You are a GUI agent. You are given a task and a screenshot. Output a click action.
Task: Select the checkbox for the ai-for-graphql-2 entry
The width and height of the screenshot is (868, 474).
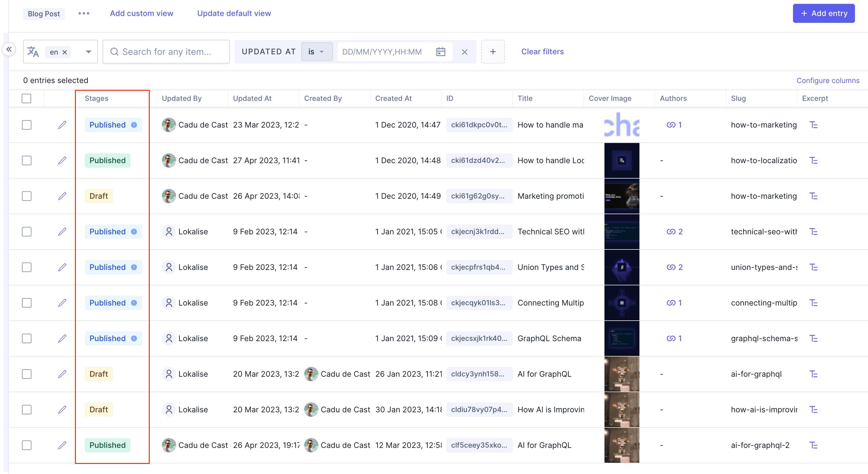(27, 445)
